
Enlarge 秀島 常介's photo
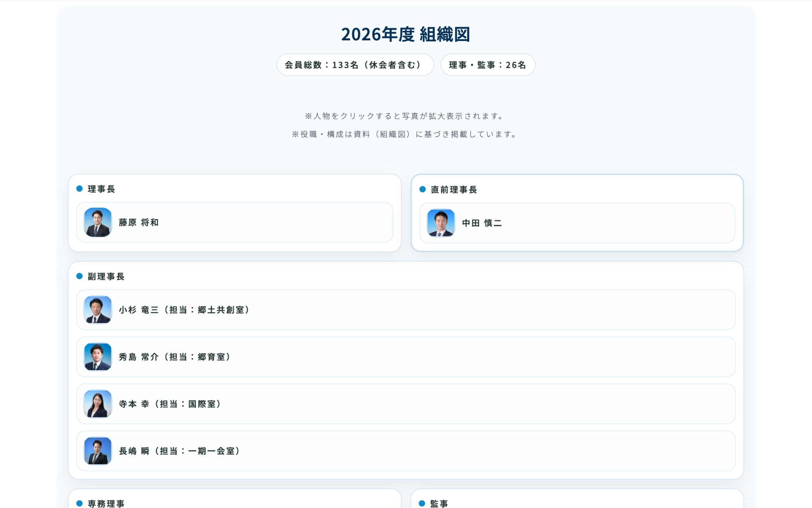[x=98, y=357]
